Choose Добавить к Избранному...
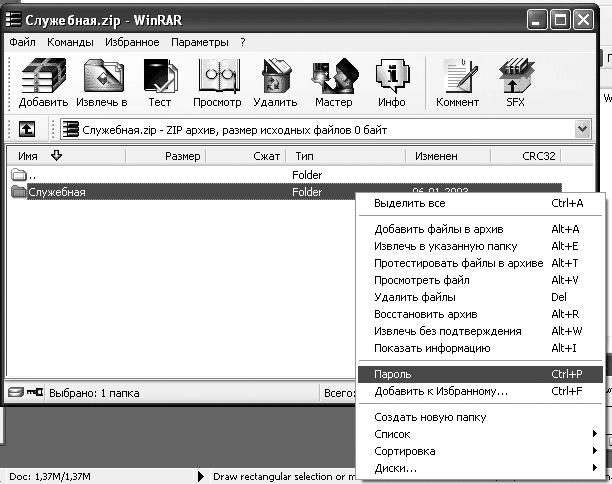Viewport: 612px width, 484px height. pos(480,391)
